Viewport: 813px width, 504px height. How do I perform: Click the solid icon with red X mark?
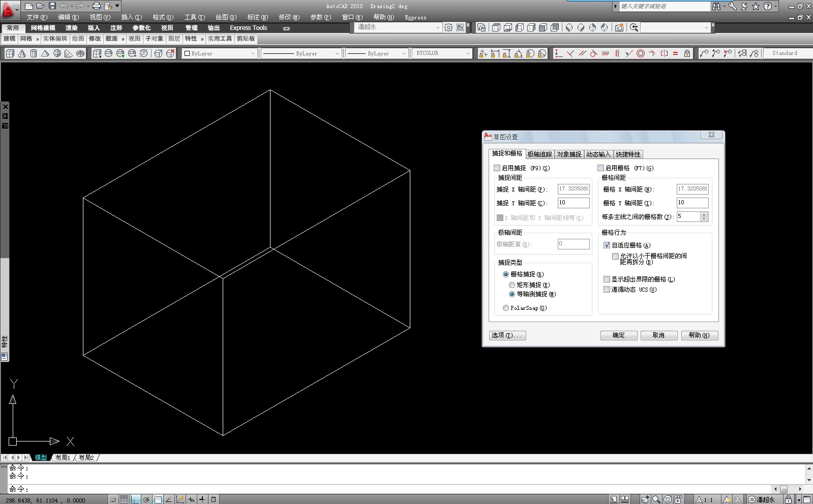(170, 53)
